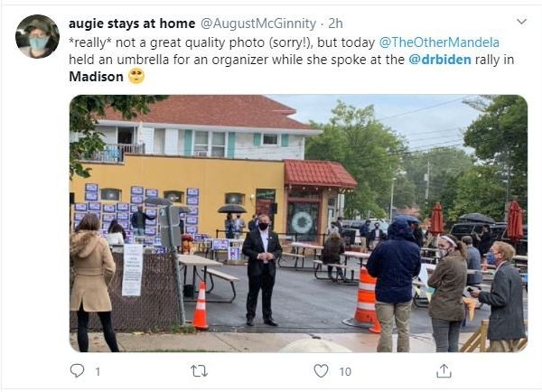
Task: Open the display name 'augie stays at home'
Action: (x=132, y=23)
